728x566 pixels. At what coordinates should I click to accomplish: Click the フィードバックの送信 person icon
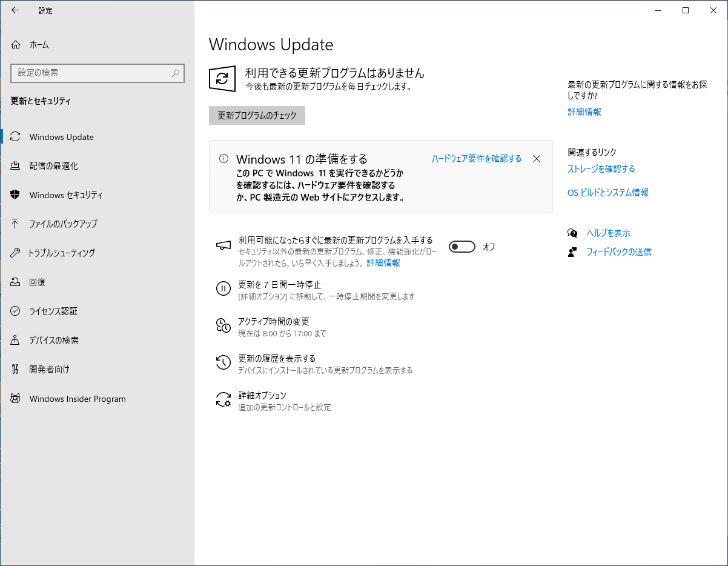coord(572,251)
